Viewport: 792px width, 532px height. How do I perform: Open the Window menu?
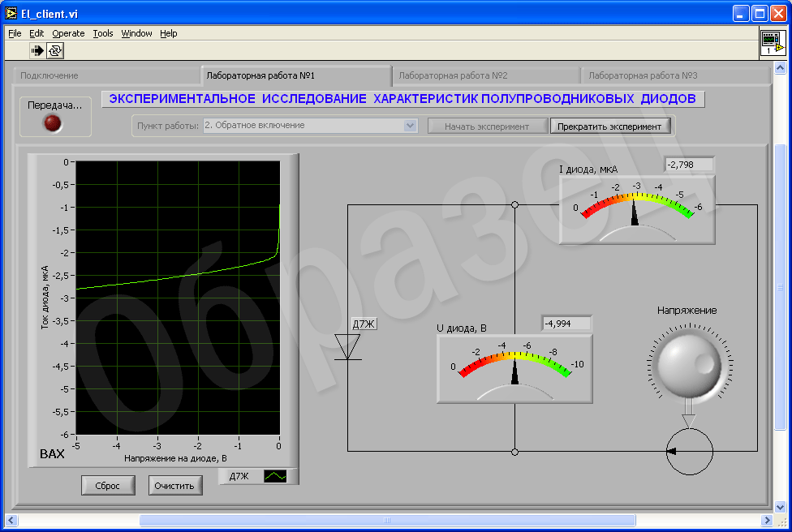[136, 33]
